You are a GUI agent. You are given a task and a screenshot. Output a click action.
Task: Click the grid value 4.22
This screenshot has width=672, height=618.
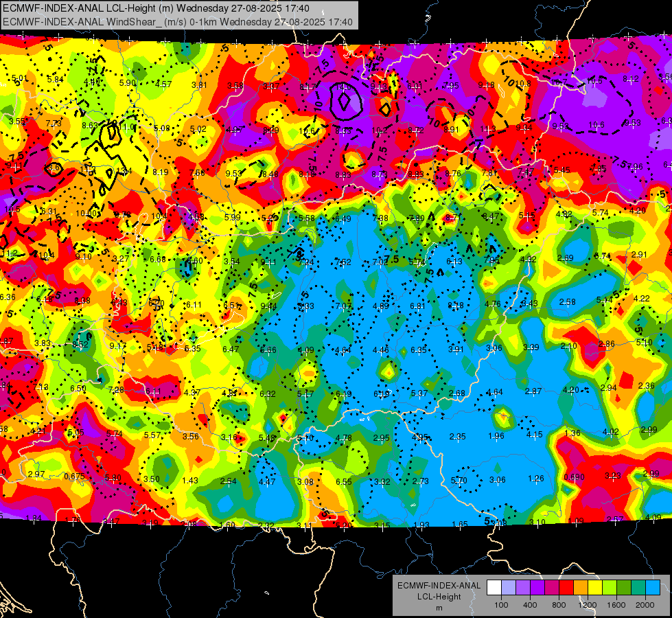click(x=642, y=299)
